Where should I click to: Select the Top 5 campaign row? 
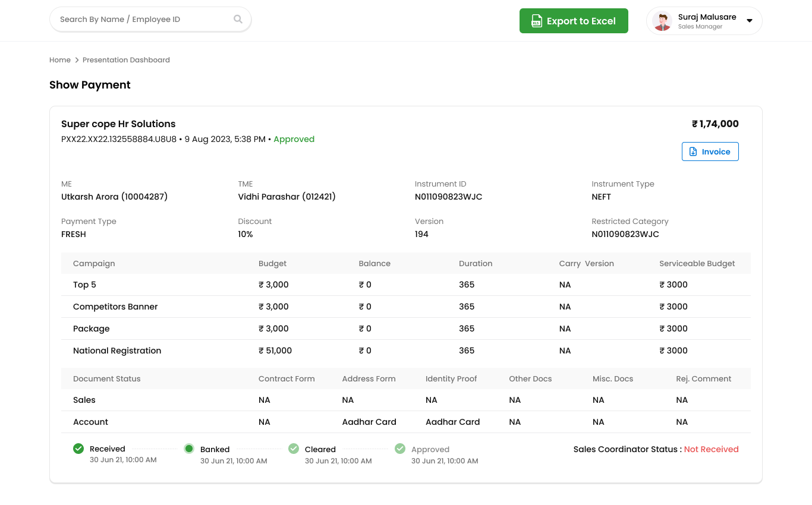[406, 285]
